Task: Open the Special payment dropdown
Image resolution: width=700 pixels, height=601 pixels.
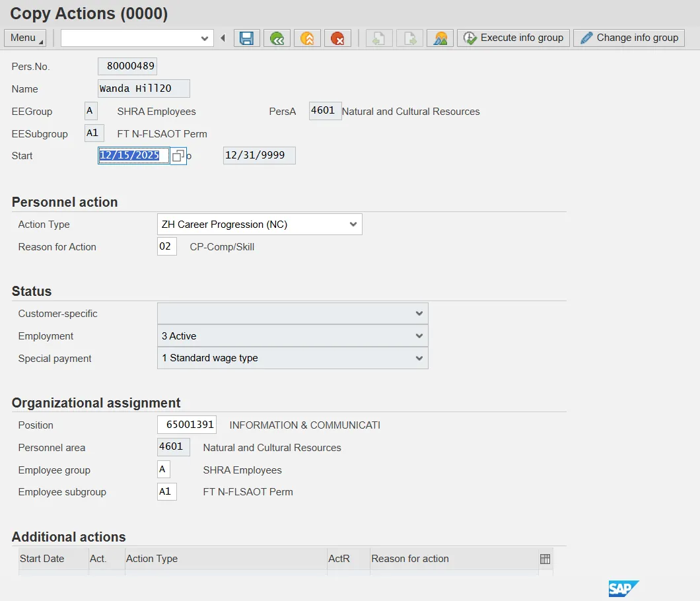Action: click(419, 358)
